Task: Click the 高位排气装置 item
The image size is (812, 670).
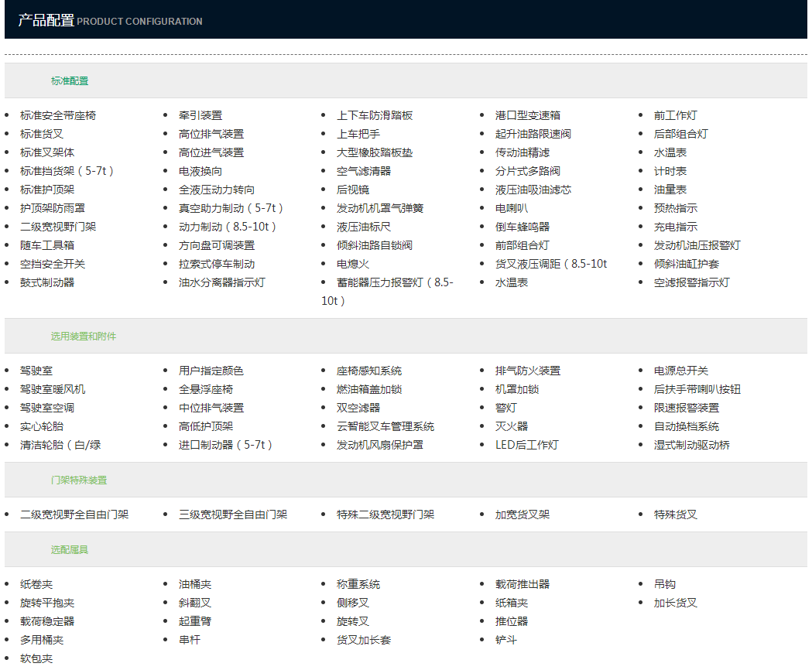Action: click(211, 134)
